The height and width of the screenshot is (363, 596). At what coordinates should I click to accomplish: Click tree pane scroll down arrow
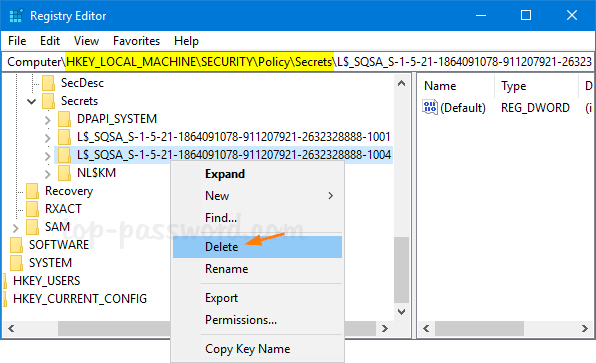[401, 312]
